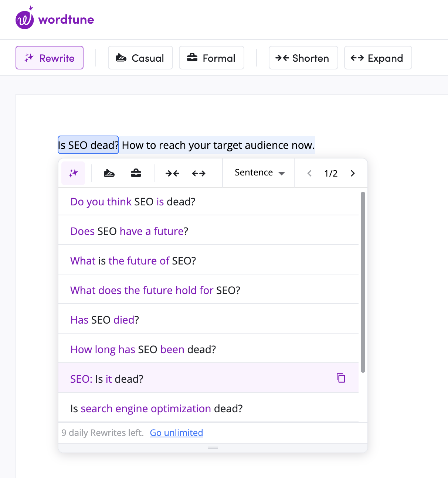Select the suggestion 'Does SEO have a future?'
This screenshot has height=478, width=448.
[129, 231]
